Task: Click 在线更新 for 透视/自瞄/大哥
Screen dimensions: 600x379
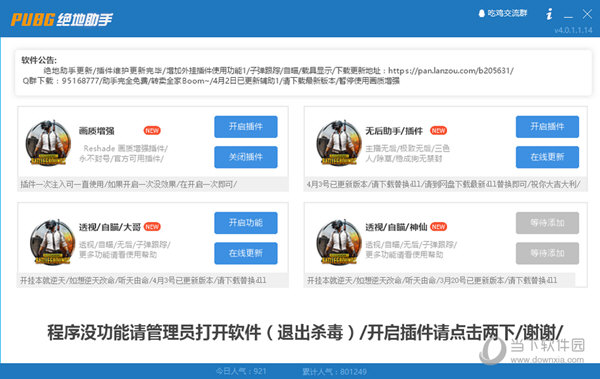Action: (x=246, y=253)
